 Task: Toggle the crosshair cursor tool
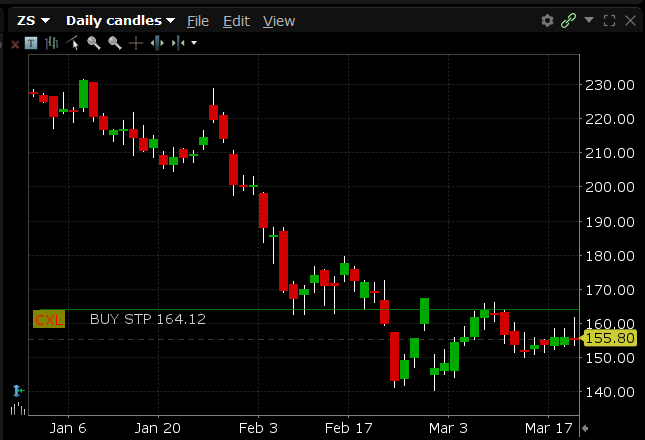pos(136,43)
